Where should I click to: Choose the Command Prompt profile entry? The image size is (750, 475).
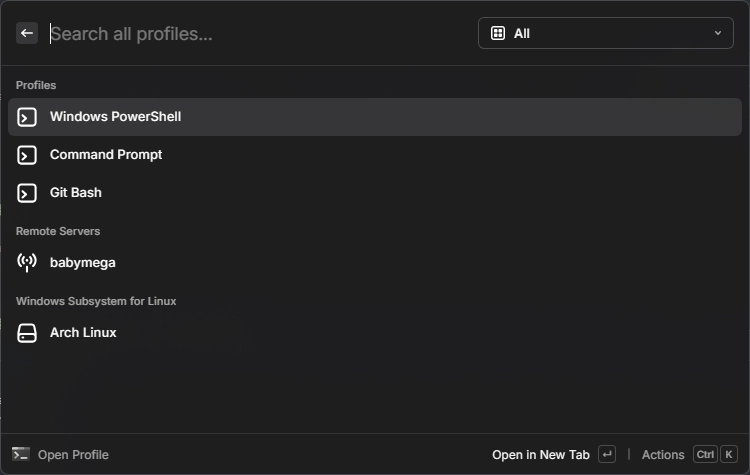[106, 155]
